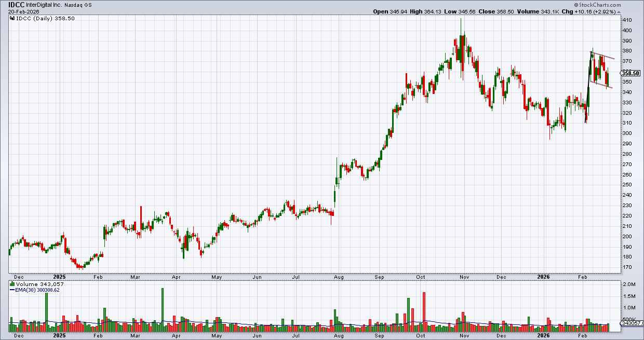Click the 230 price axis label
Screen dimensions: 644x340
pos(627,206)
